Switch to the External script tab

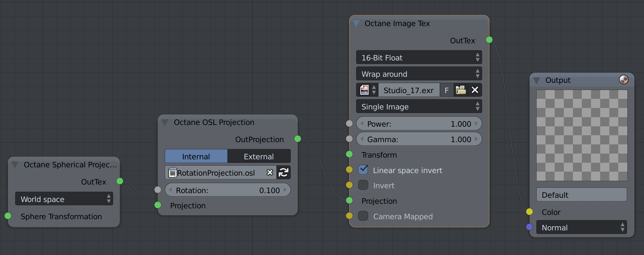[259, 156]
